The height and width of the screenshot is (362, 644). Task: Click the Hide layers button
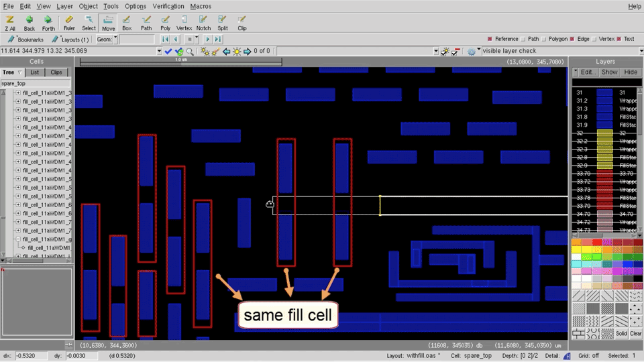point(631,72)
